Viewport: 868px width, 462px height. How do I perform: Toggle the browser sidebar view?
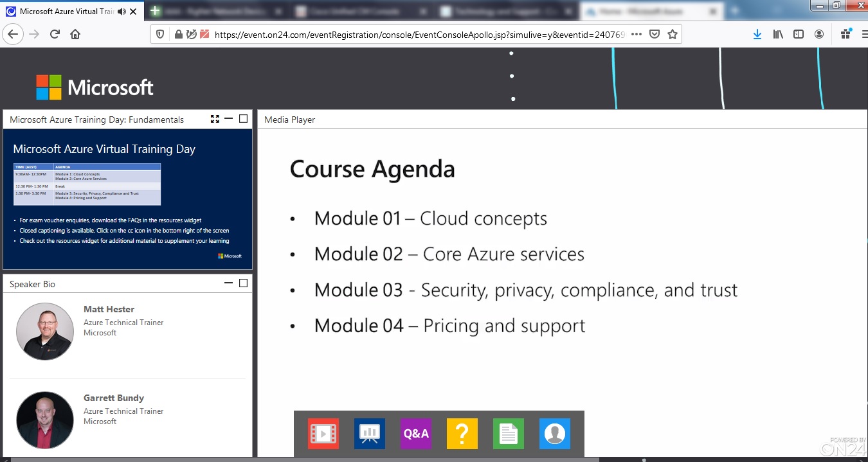(x=798, y=33)
